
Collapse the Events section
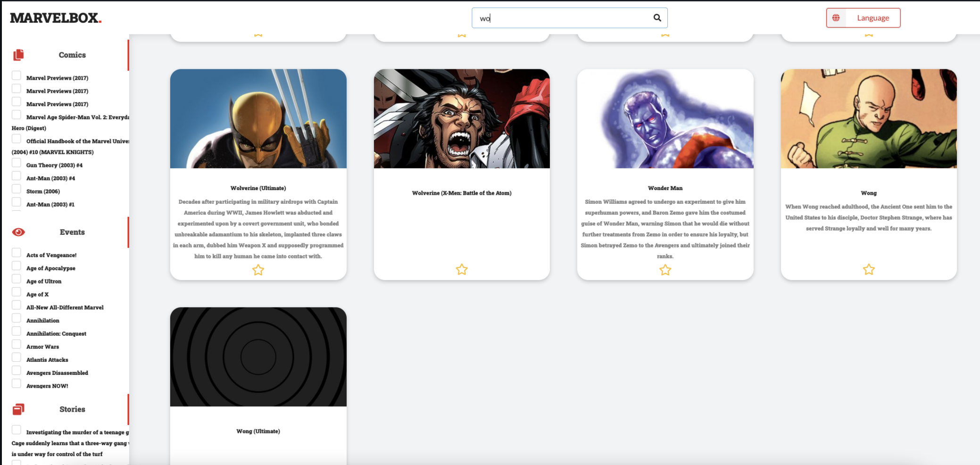pyautogui.click(x=72, y=232)
